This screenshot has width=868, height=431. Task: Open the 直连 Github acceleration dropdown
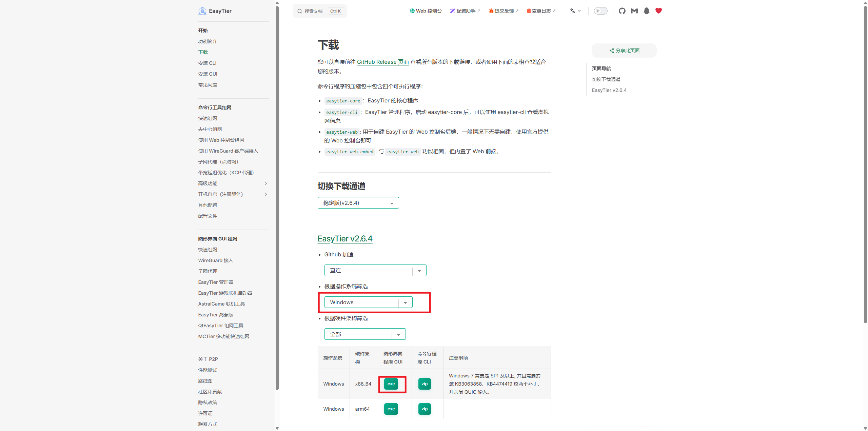[x=375, y=270]
